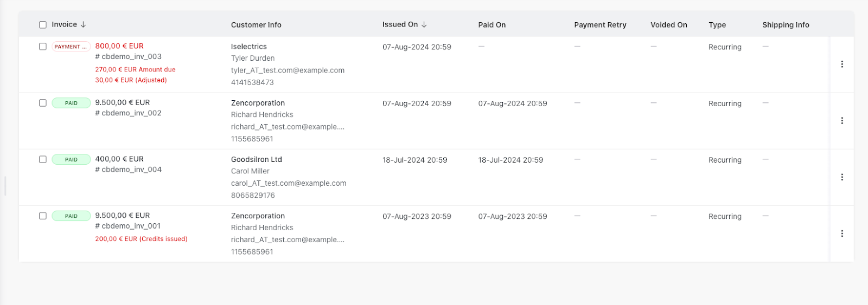Click PAID badge for cbdemo_inv_001
The width and height of the screenshot is (868, 305).
click(x=71, y=216)
